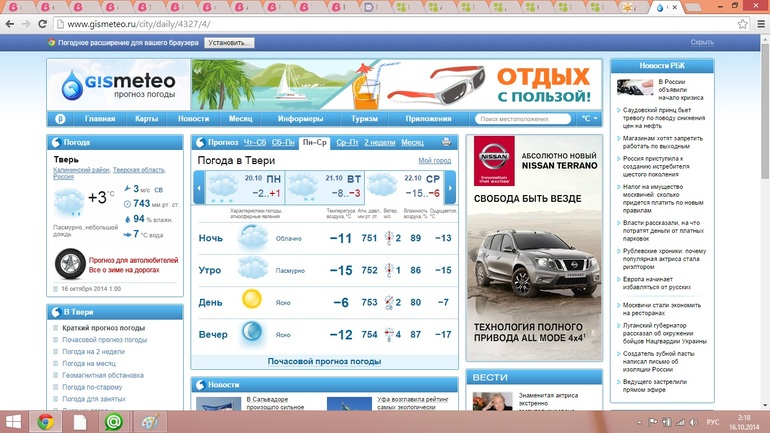Select the 21.10 ВТ day cell
Viewport: 770px width, 433px height.
(325, 188)
